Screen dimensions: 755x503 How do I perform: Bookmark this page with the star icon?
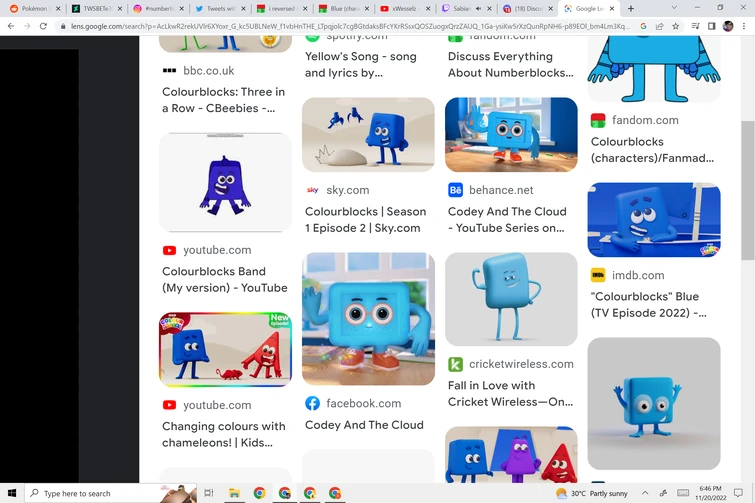pyautogui.click(x=676, y=26)
